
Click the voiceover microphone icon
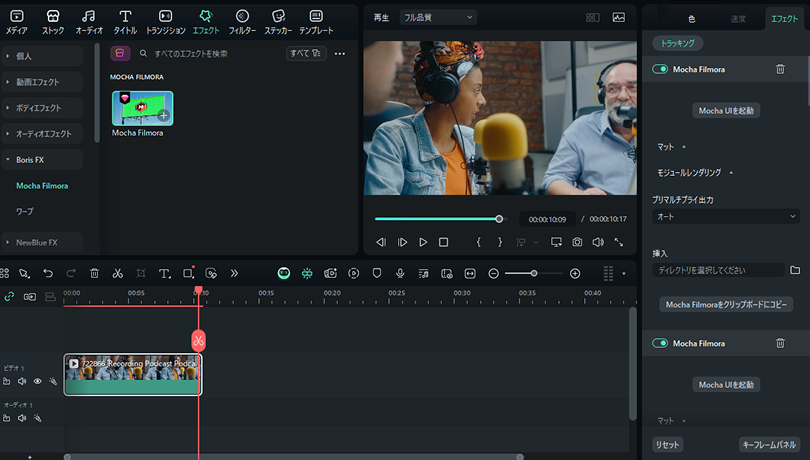[400, 273]
